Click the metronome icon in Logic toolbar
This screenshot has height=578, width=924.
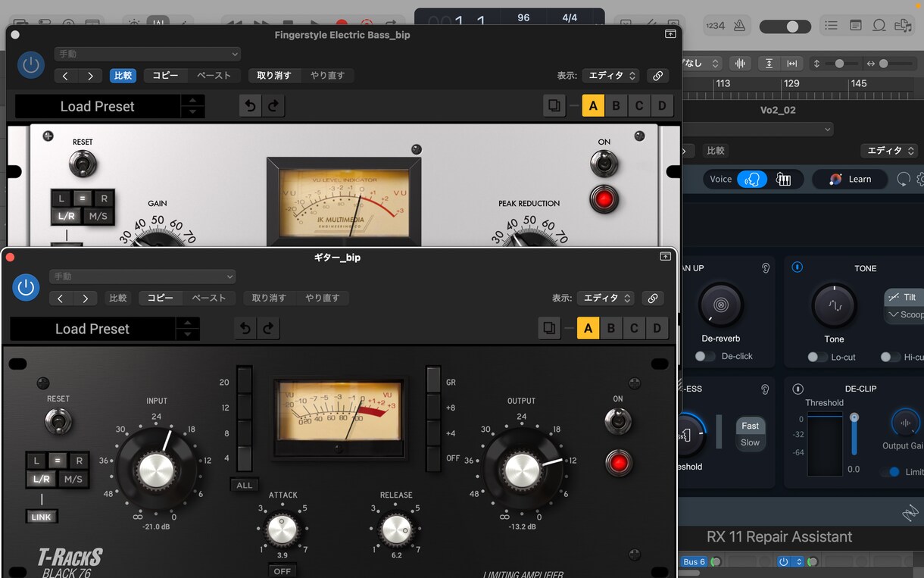pyautogui.click(x=739, y=26)
